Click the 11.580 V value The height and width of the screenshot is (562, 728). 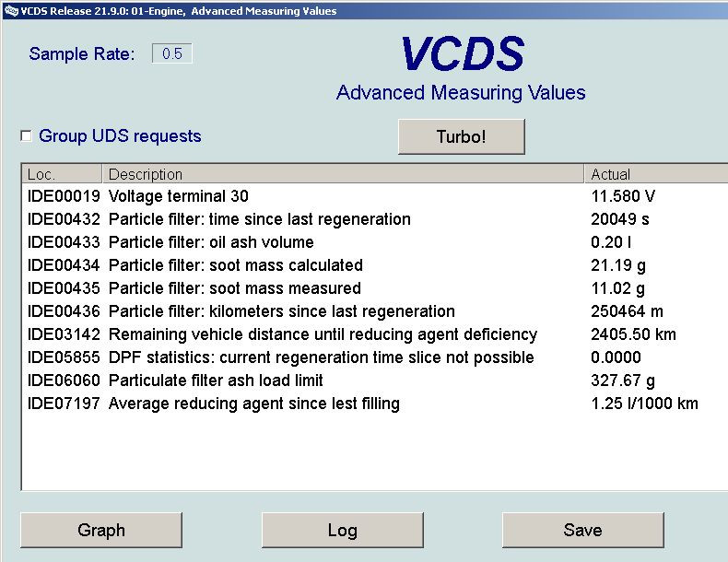coord(623,196)
